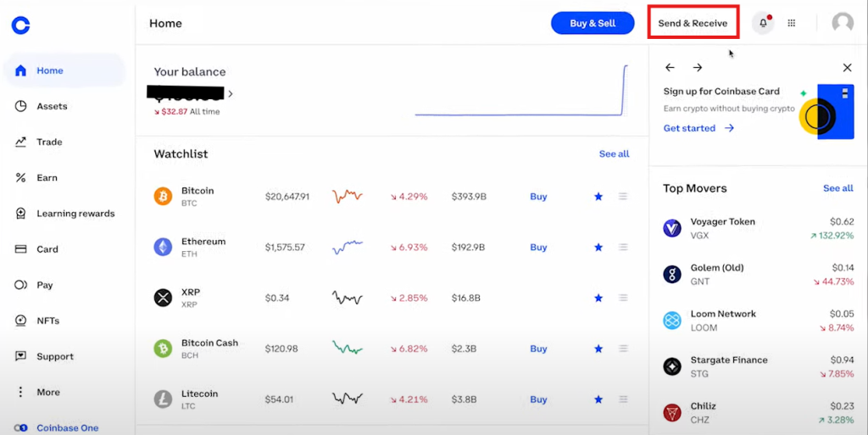This screenshot has width=868, height=435.
Task: Unstar Bitcoin from the watchlist
Action: click(598, 197)
